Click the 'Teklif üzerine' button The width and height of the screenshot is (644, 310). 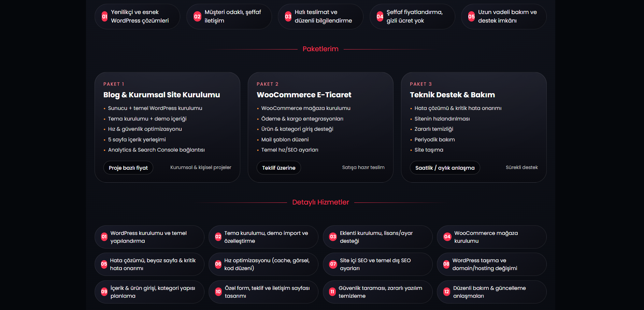click(279, 168)
